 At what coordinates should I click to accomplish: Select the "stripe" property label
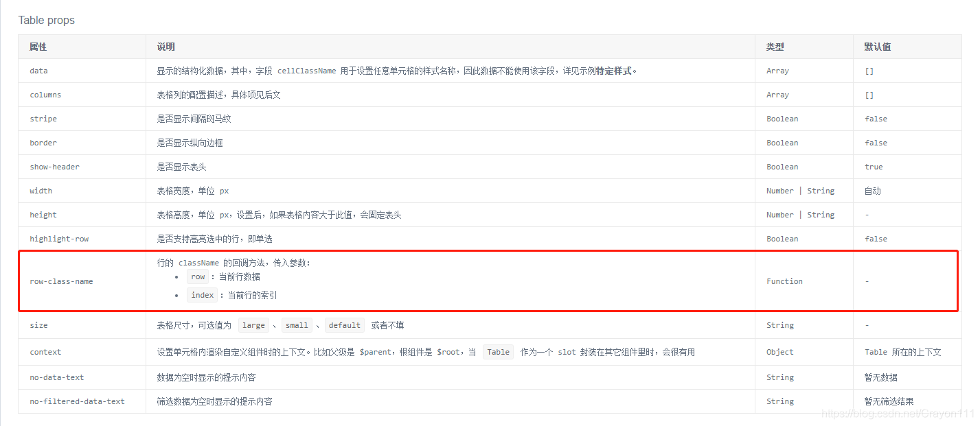(x=43, y=118)
